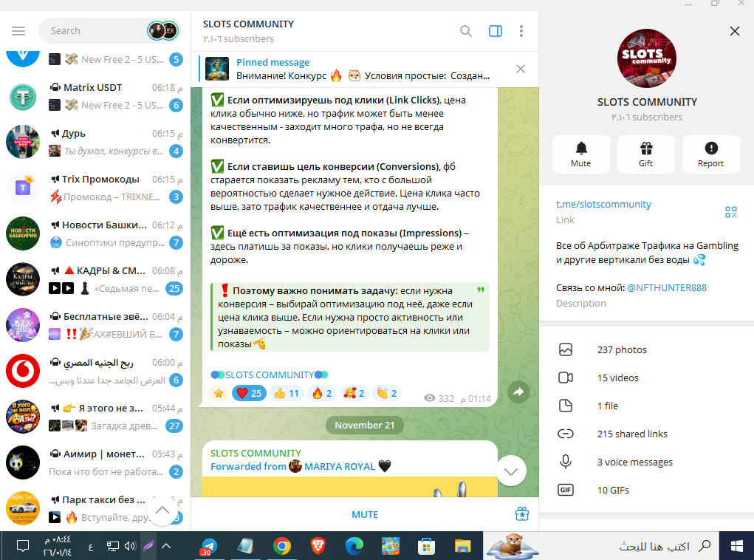754x560 pixels.
Task: Toggle the hearts-face reaction with 2
Action: (354, 393)
